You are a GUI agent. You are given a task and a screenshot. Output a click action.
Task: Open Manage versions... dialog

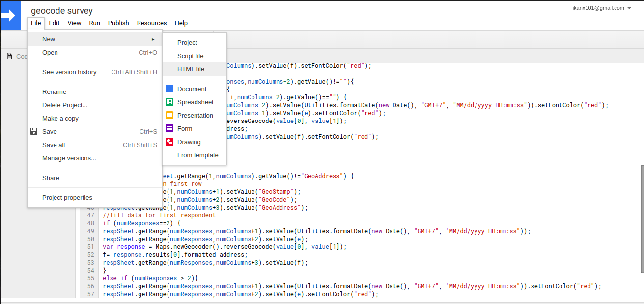tap(95, 158)
